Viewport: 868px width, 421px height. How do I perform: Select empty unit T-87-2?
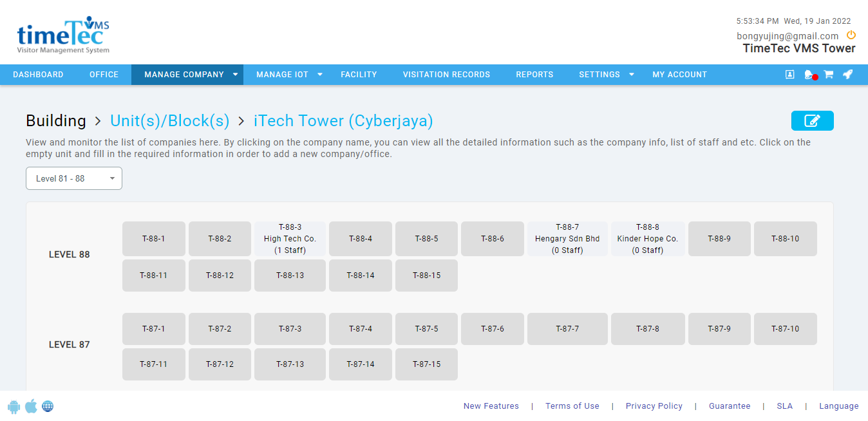pyautogui.click(x=220, y=329)
